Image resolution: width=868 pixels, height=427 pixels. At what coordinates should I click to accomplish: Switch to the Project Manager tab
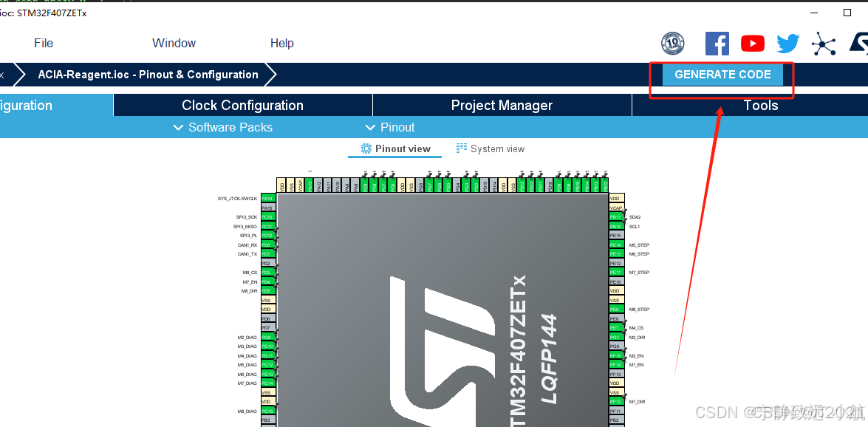tap(502, 105)
